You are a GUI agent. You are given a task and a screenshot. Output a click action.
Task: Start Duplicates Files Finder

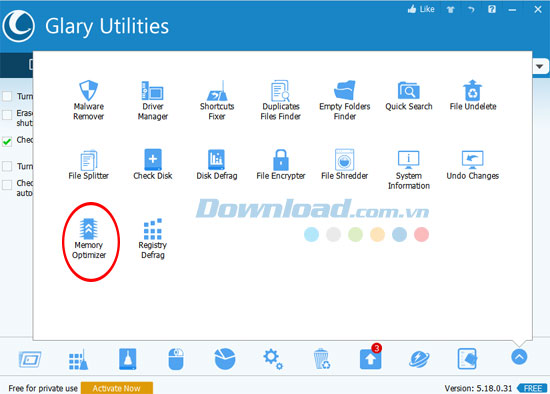[x=281, y=100]
